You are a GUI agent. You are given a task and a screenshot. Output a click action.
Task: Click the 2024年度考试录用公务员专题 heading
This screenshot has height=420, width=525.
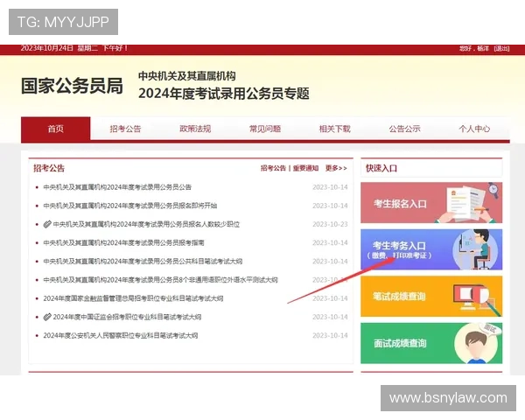tap(224, 94)
